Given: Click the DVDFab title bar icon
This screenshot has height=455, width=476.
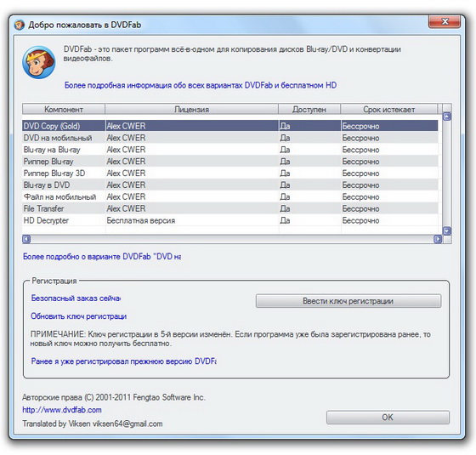Looking at the screenshot, I should [x=19, y=25].
